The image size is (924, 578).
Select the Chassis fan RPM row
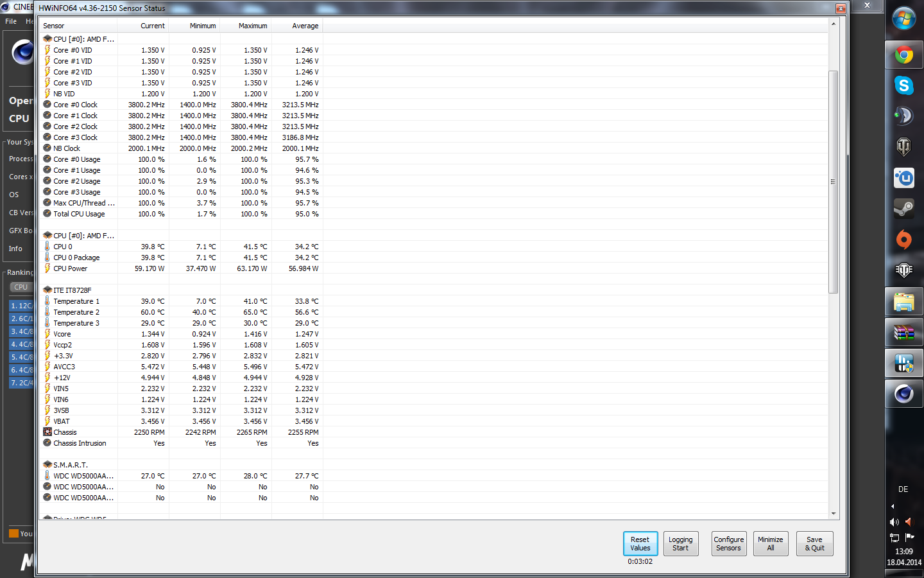pos(181,432)
